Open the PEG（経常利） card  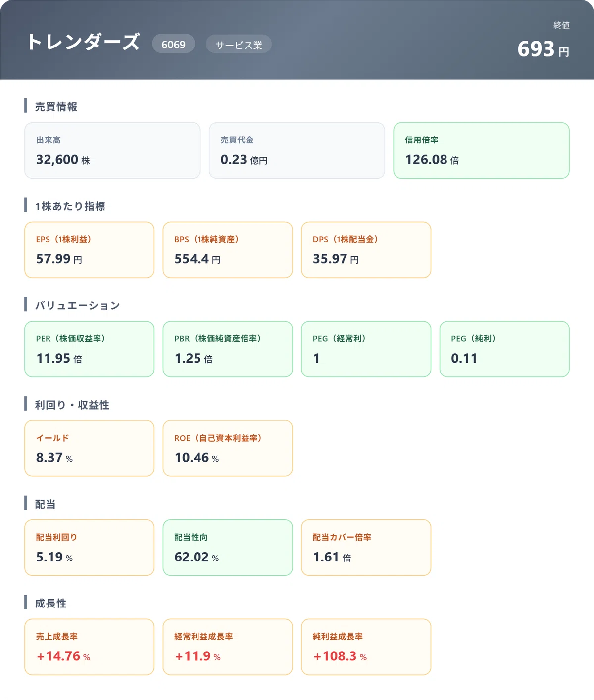pos(366,349)
